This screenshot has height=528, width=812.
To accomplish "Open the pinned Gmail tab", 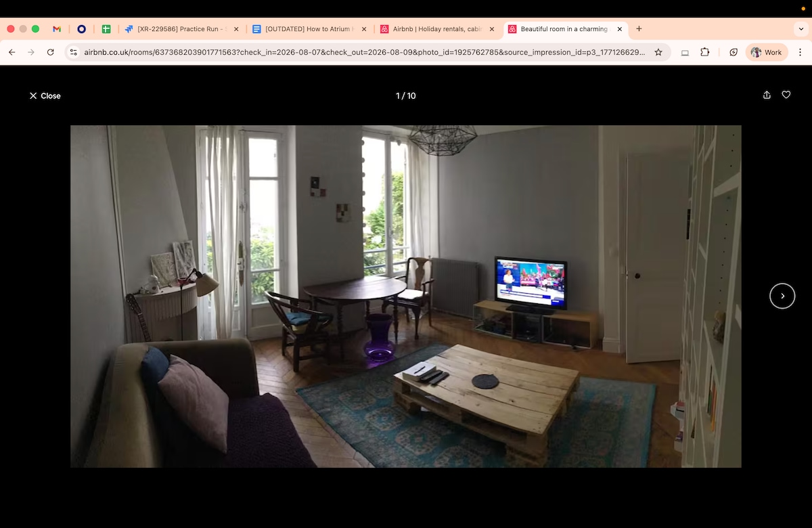I will tap(57, 29).
